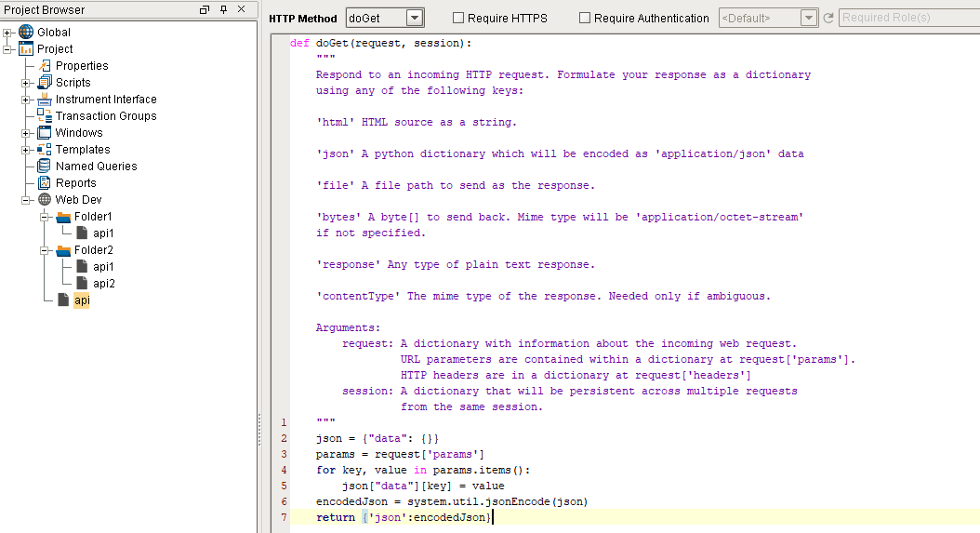Click the Global globe icon
980x533 pixels.
click(x=26, y=32)
